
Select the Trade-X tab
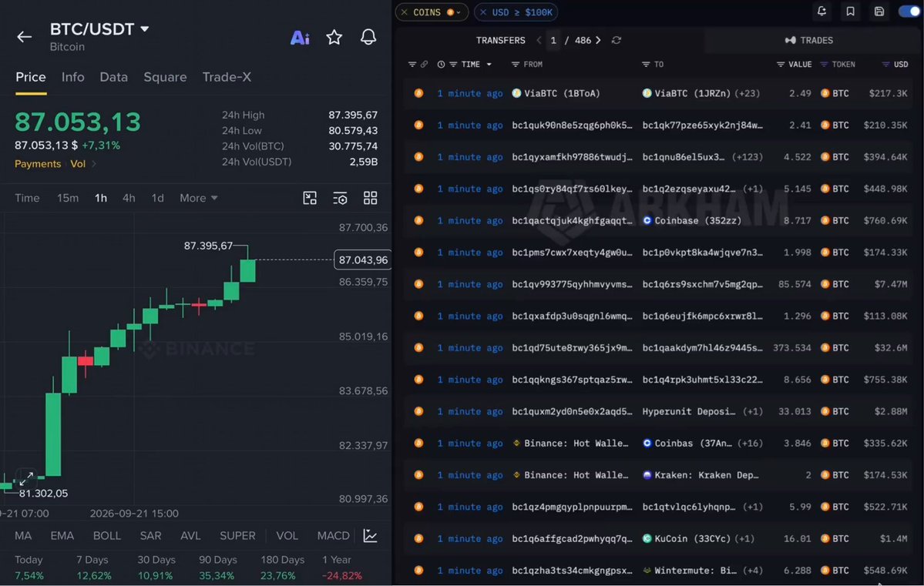point(227,77)
